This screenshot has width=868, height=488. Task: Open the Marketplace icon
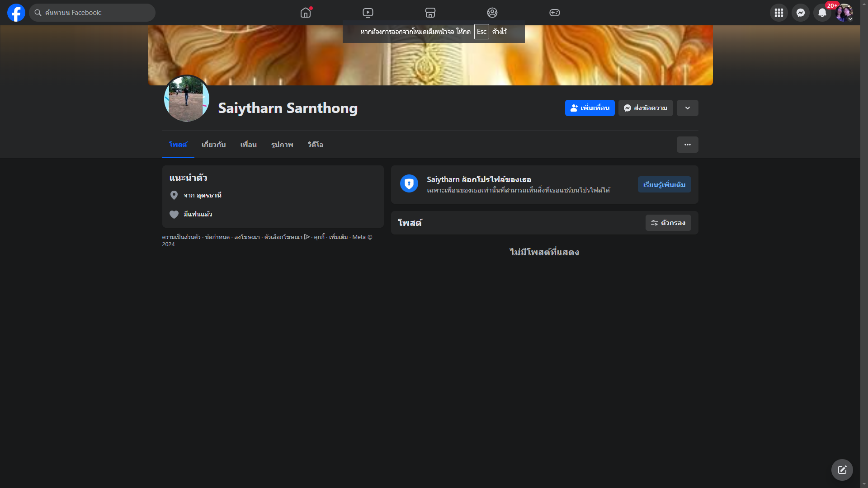click(430, 13)
